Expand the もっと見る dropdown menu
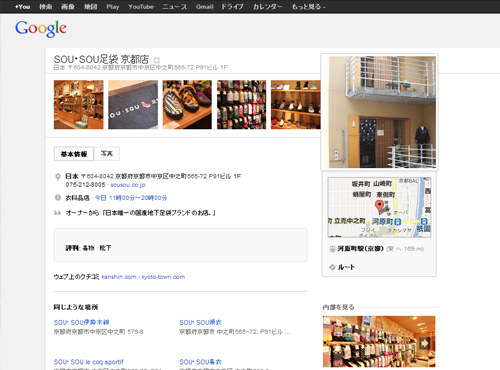This screenshot has width=500, height=370. click(308, 7)
